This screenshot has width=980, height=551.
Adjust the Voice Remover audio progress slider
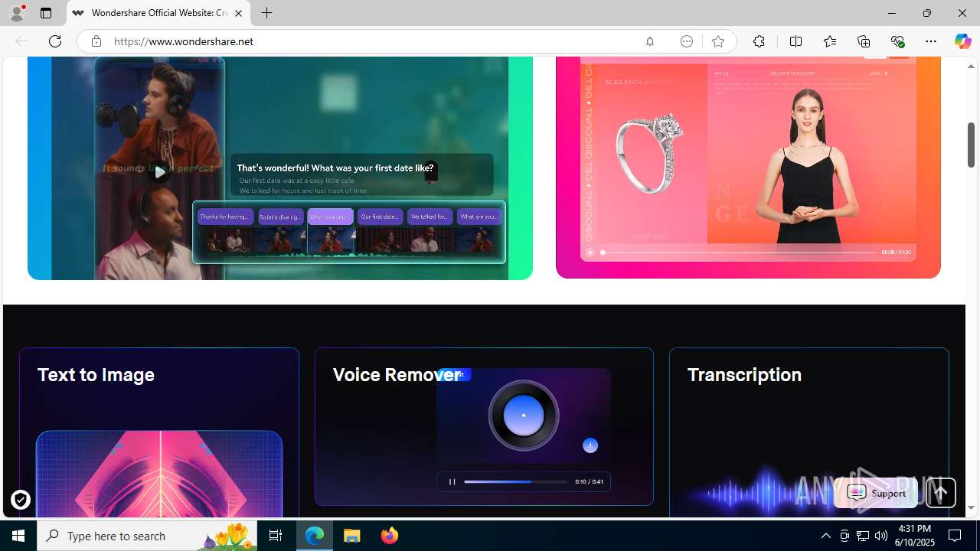tap(515, 481)
